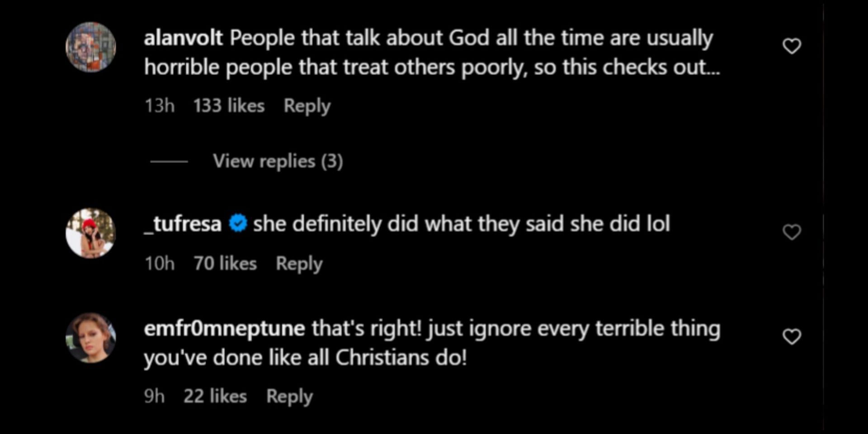
Task: Click the verified badge beside _tufresa
Action: [238, 223]
